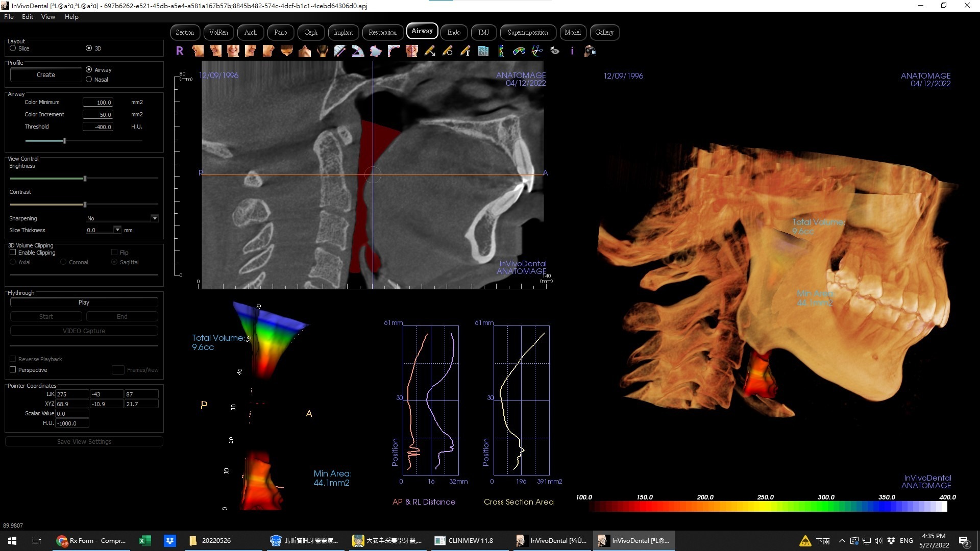Select the back of head view icon

pos(323,51)
